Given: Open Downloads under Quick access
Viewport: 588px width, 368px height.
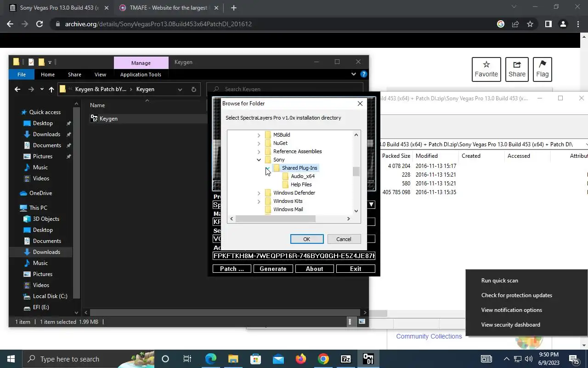Looking at the screenshot, I should click(x=46, y=134).
